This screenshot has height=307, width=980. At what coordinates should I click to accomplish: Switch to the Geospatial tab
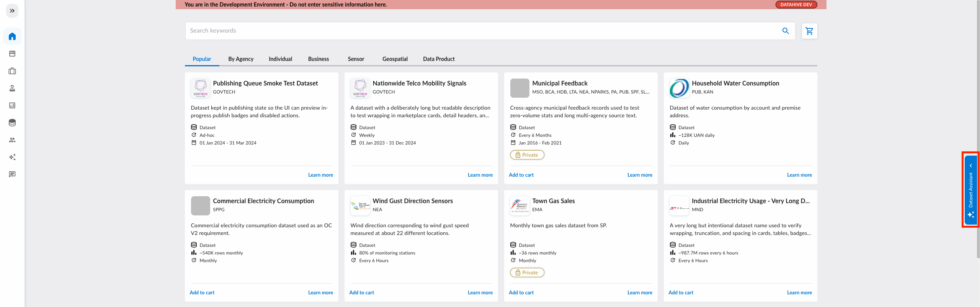click(395, 59)
